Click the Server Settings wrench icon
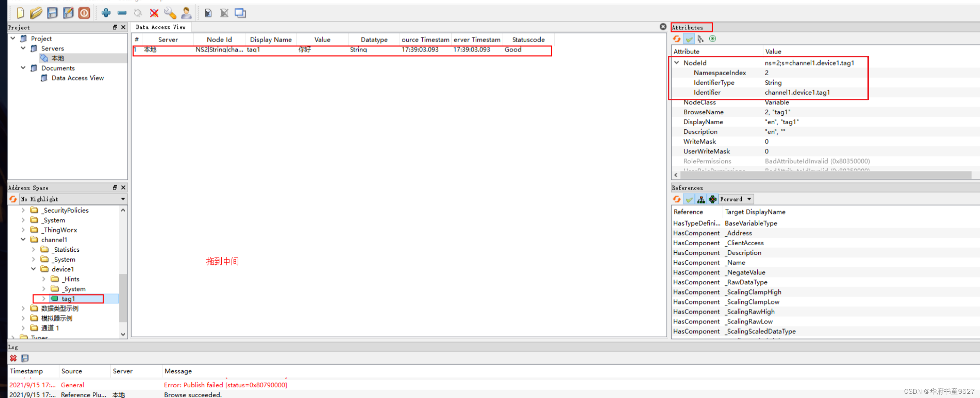980x398 pixels. tap(170, 12)
